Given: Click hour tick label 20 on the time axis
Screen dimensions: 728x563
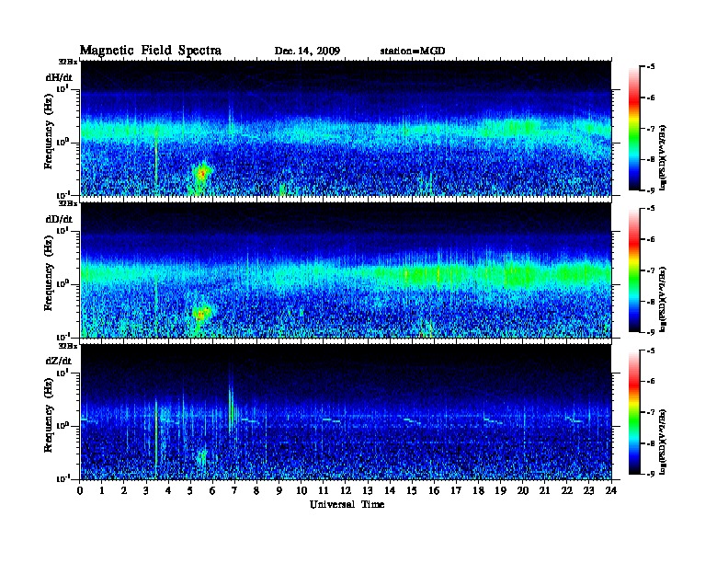Looking at the screenshot, I should click(x=522, y=490).
